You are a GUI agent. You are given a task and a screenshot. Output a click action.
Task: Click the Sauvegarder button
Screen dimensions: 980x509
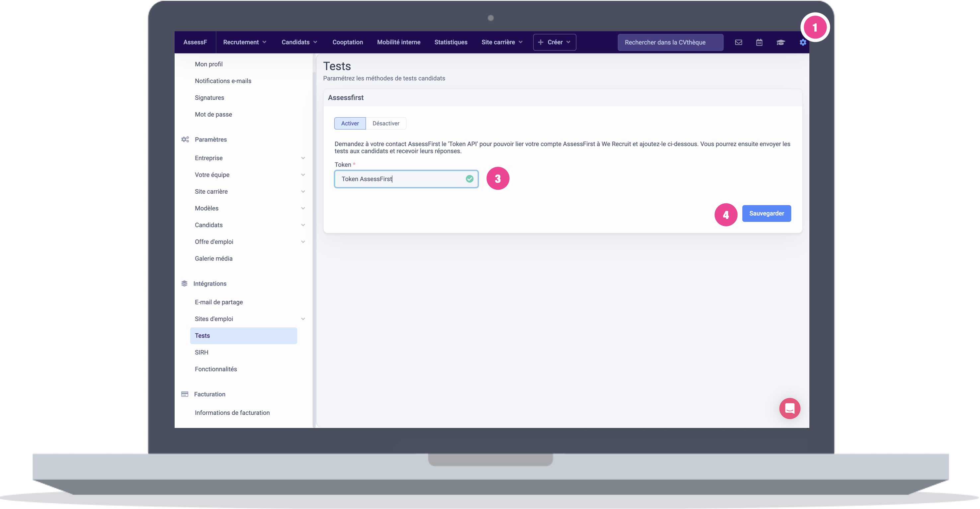point(766,214)
